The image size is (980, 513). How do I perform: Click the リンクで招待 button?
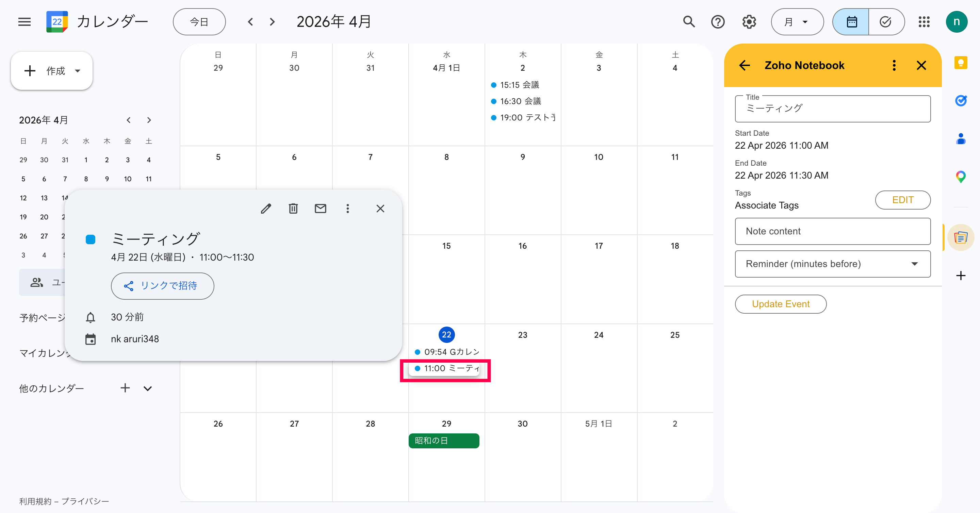tap(162, 286)
